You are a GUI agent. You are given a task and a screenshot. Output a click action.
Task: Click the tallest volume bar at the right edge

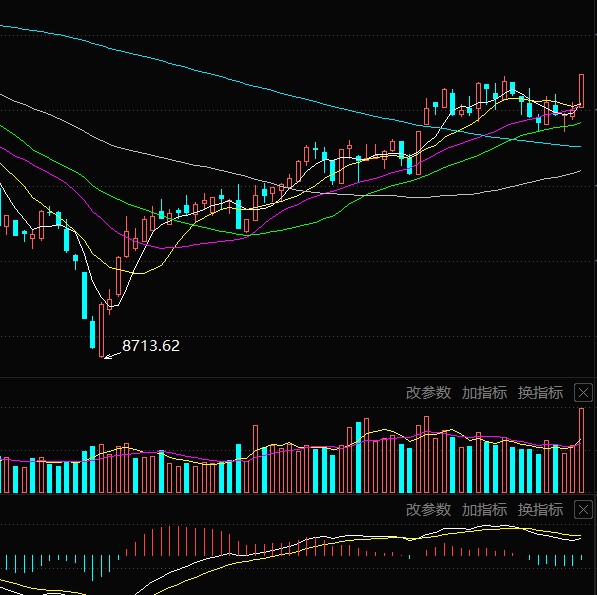[581, 450]
